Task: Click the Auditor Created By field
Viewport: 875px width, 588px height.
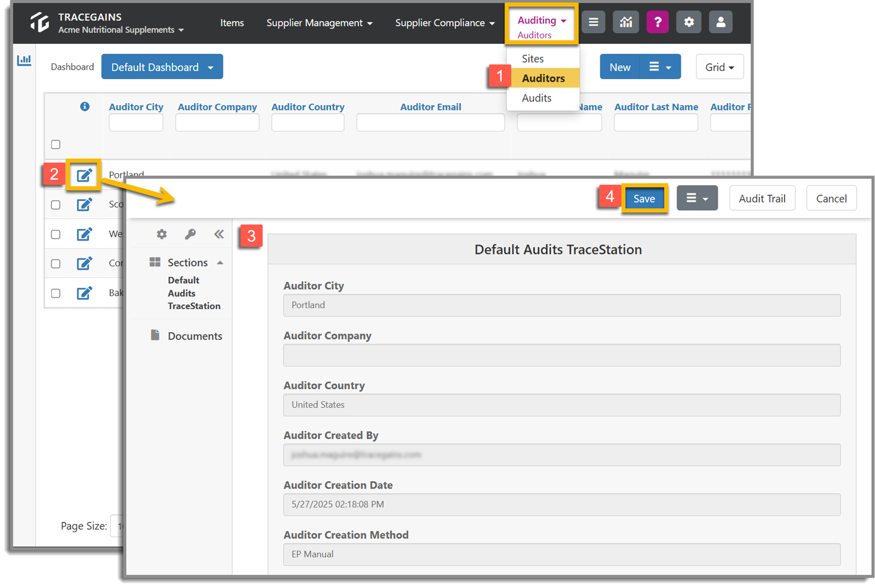Action: click(x=561, y=455)
